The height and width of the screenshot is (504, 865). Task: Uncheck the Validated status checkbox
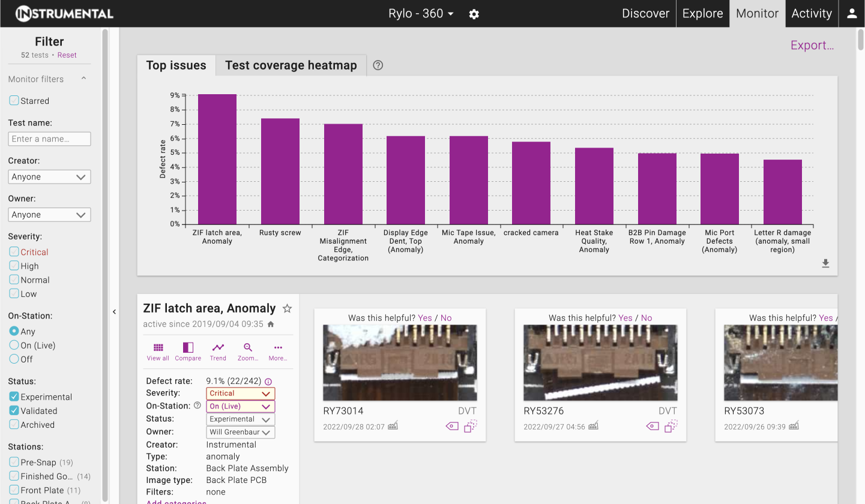[14, 411]
